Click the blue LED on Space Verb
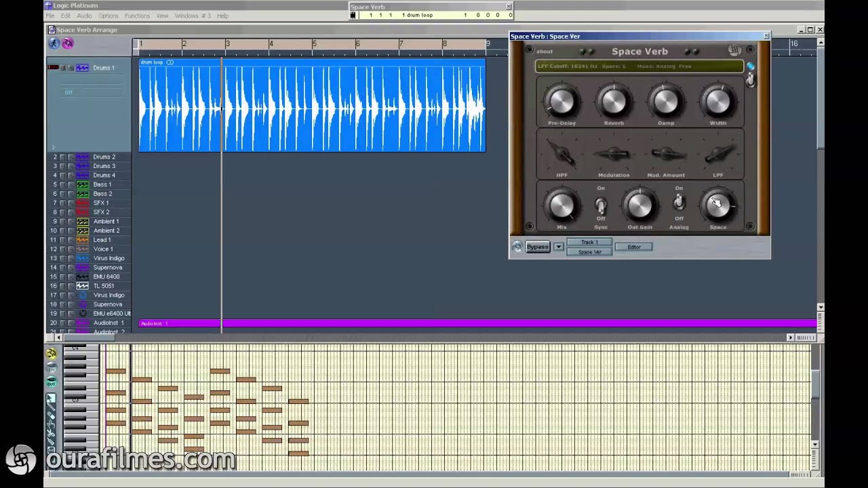This screenshot has height=488, width=868. click(751, 66)
